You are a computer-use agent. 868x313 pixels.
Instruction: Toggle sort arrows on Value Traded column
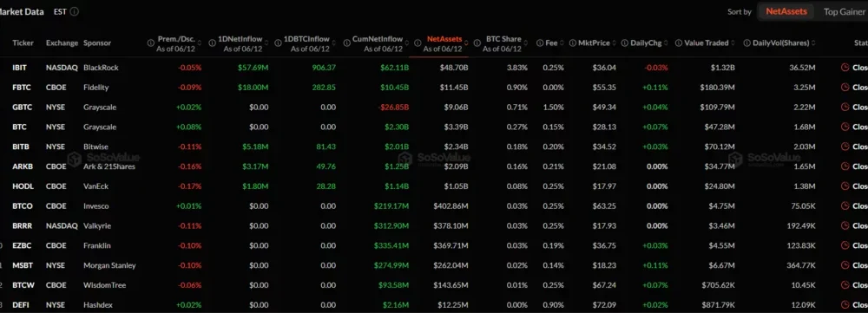point(733,43)
